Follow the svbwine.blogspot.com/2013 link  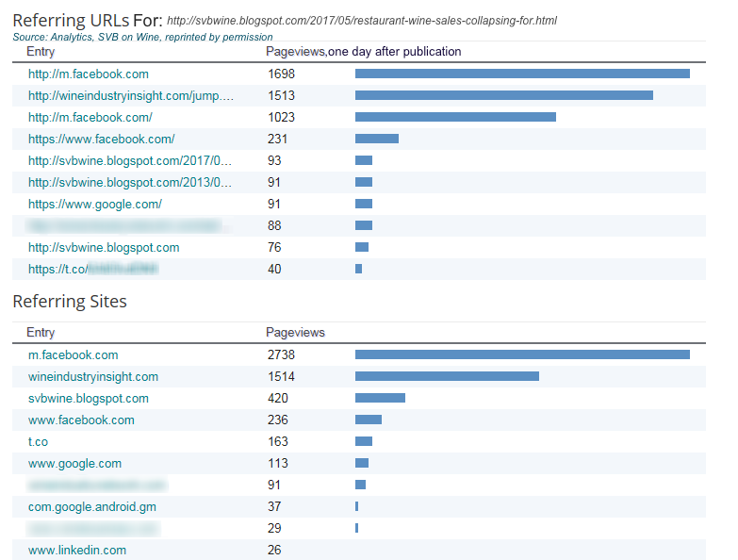(x=130, y=182)
